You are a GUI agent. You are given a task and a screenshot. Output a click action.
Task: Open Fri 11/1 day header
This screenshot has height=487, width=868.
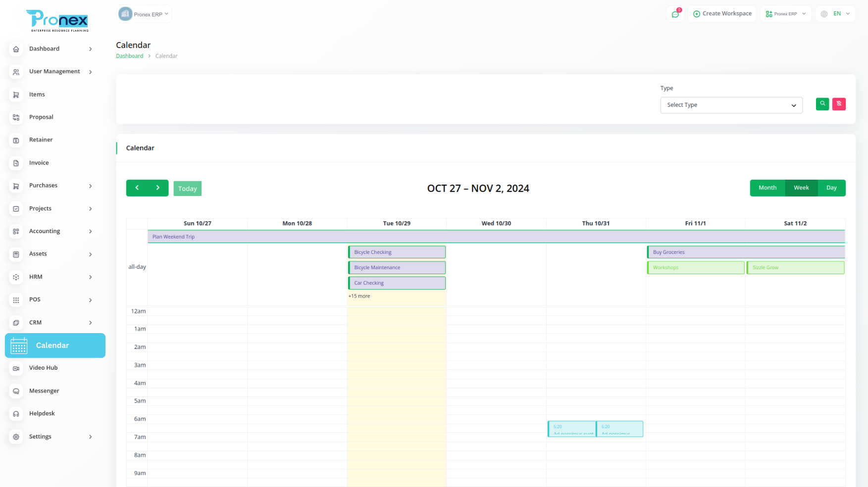[x=695, y=223]
